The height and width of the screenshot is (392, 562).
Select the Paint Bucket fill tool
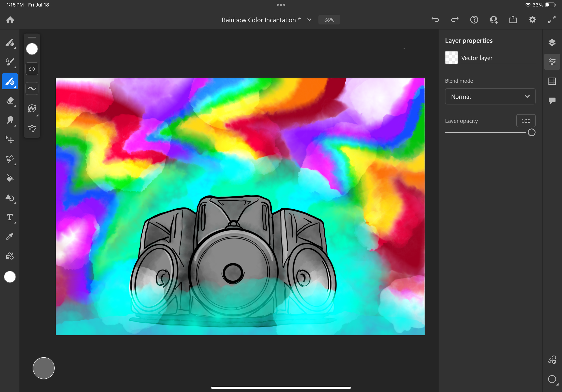coord(10,178)
